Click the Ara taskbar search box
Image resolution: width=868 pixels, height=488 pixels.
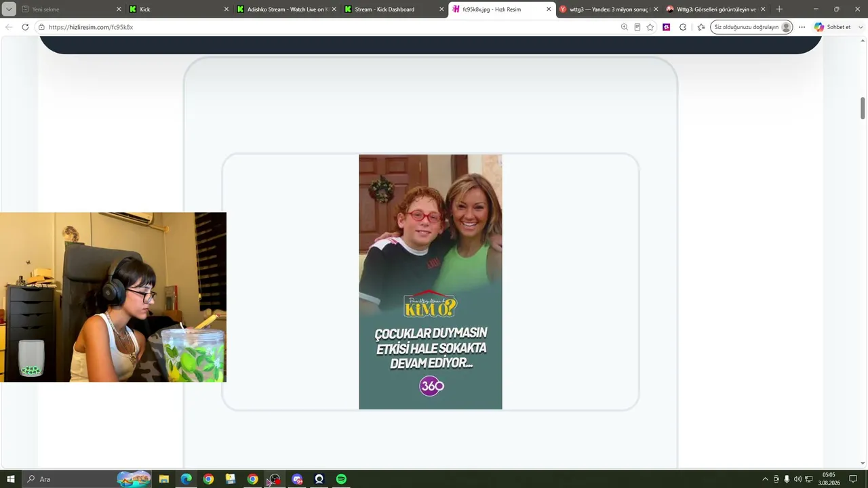88,479
